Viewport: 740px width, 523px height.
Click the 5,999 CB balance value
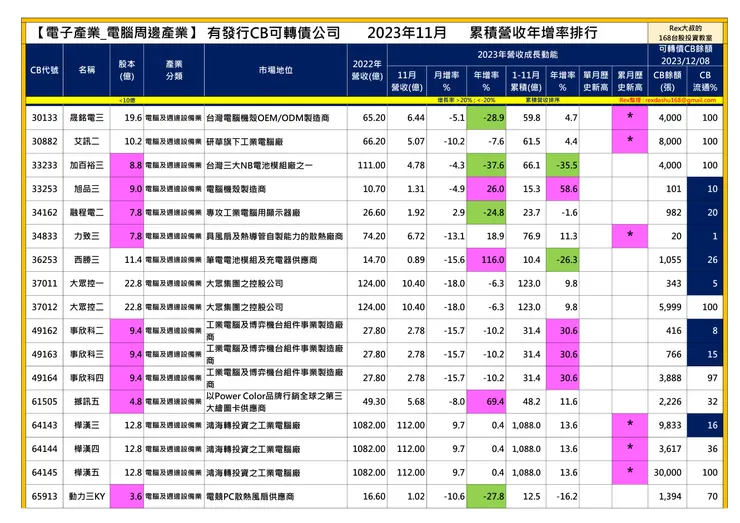pyautogui.click(x=670, y=307)
